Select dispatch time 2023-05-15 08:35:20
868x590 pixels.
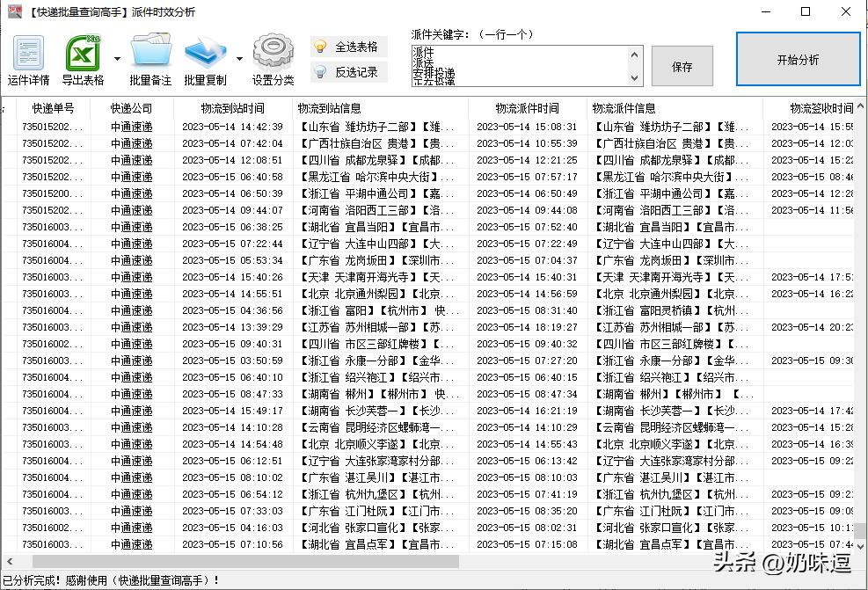coord(527,511)
